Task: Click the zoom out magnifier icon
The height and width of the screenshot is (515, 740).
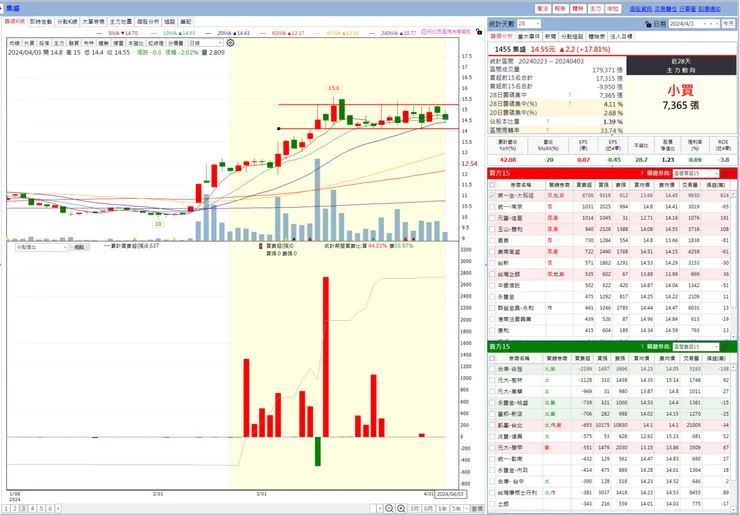Action: pos(389,508)
